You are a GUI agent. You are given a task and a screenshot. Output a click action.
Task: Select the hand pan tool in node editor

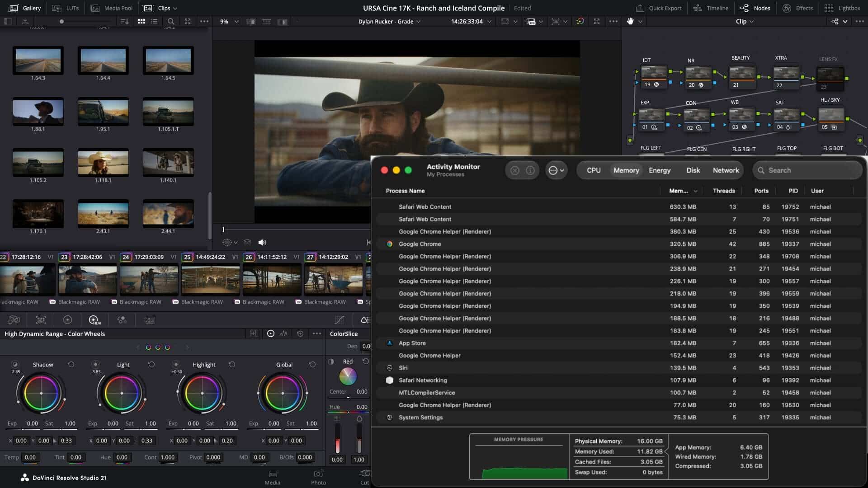click(630, 21)
